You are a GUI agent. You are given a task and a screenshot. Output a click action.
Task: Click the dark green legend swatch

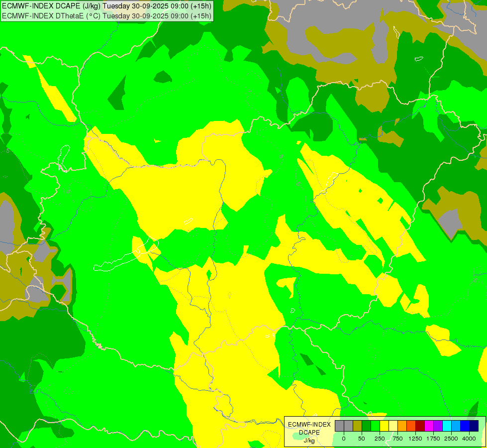[x=366, y=426]
